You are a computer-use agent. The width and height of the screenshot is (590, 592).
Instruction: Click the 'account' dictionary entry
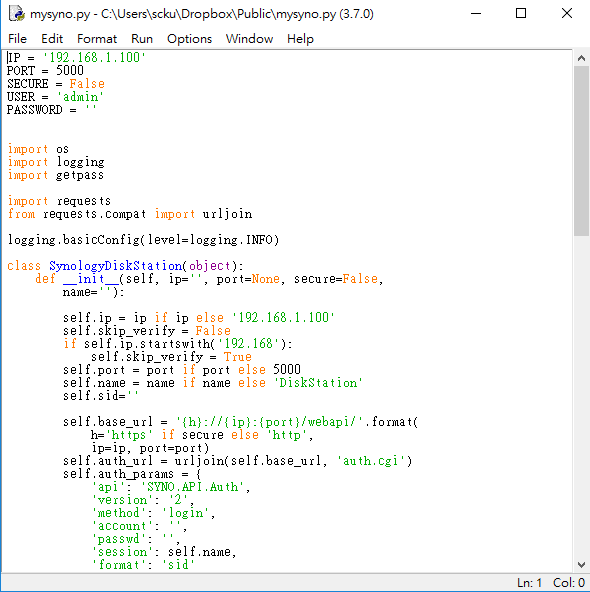pos(139,526)
